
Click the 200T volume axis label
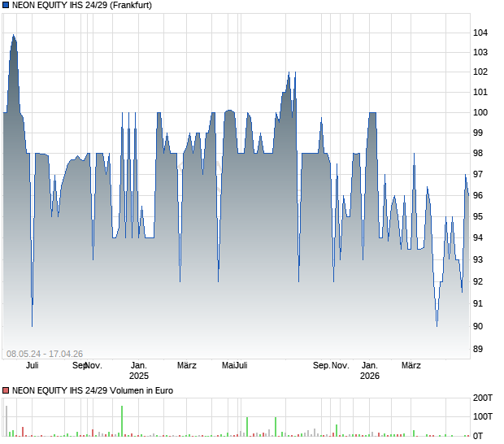click(483, 398)
